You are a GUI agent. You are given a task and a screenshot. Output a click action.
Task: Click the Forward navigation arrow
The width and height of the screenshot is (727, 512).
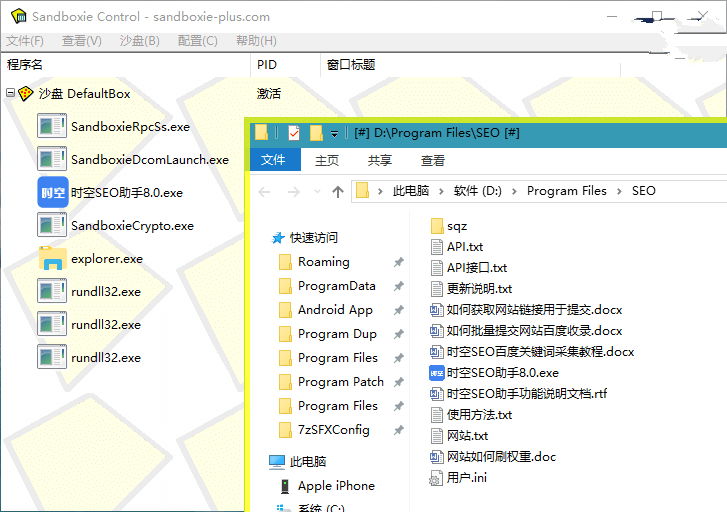(293, 192)
